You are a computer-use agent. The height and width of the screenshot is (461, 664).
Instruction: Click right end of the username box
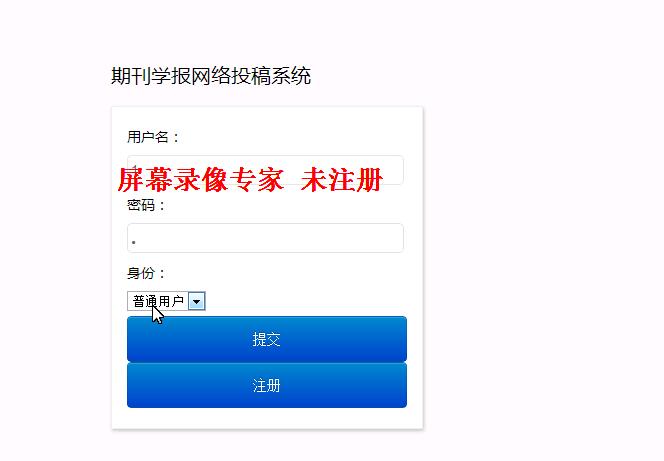click(x=396, y=170)
